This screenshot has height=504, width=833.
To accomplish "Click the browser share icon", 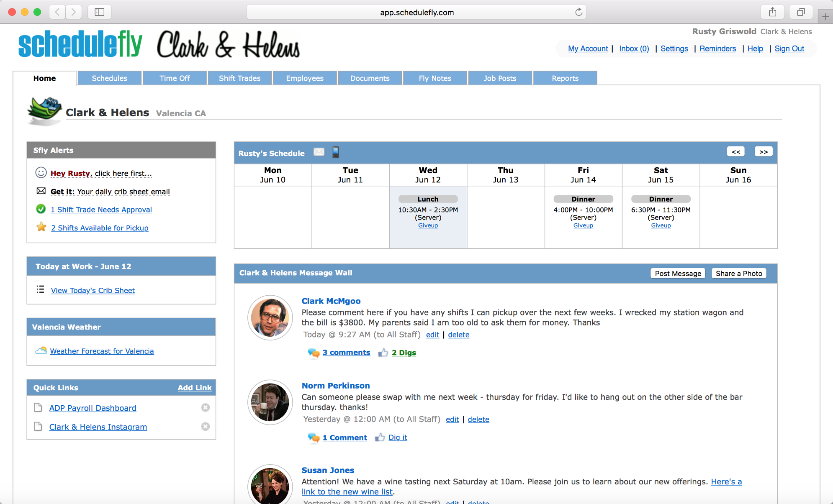I will pos(773,12).
